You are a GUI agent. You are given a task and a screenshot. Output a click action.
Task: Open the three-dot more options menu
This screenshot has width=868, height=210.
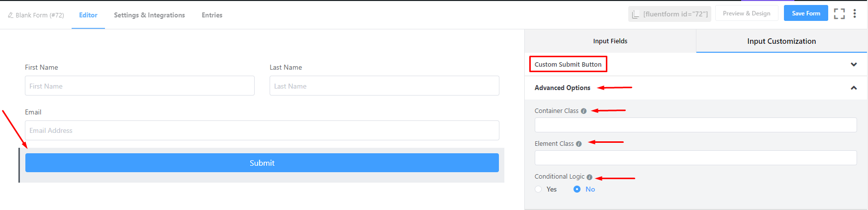[x=855, y=14]
